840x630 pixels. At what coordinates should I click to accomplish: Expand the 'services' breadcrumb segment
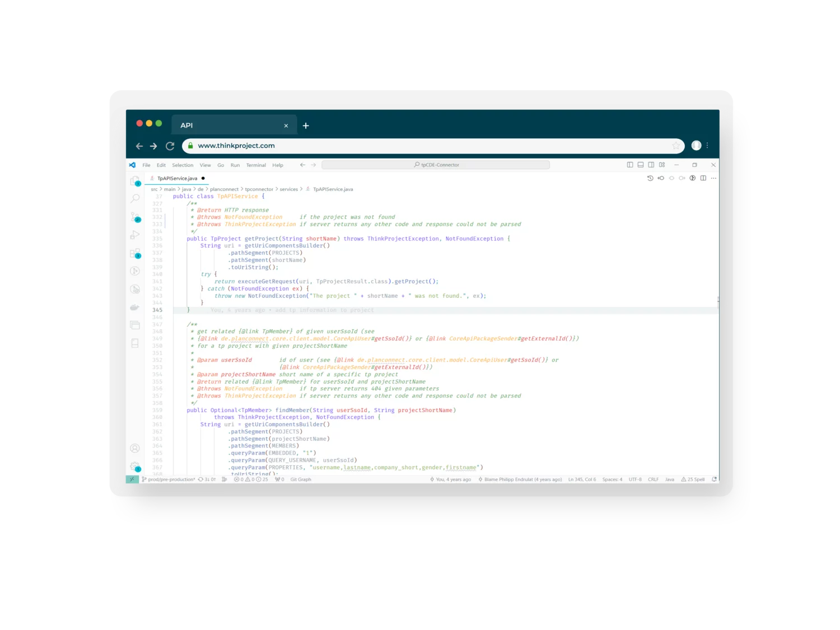point(288,189)
